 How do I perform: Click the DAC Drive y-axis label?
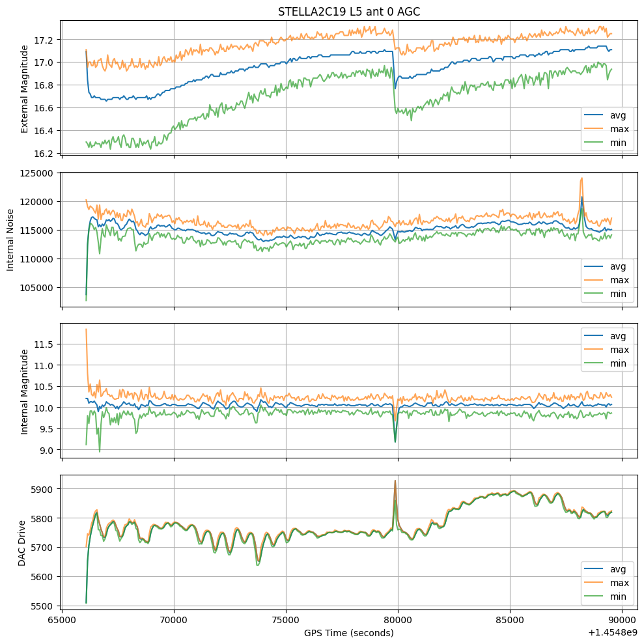click(x=21, y=542)
